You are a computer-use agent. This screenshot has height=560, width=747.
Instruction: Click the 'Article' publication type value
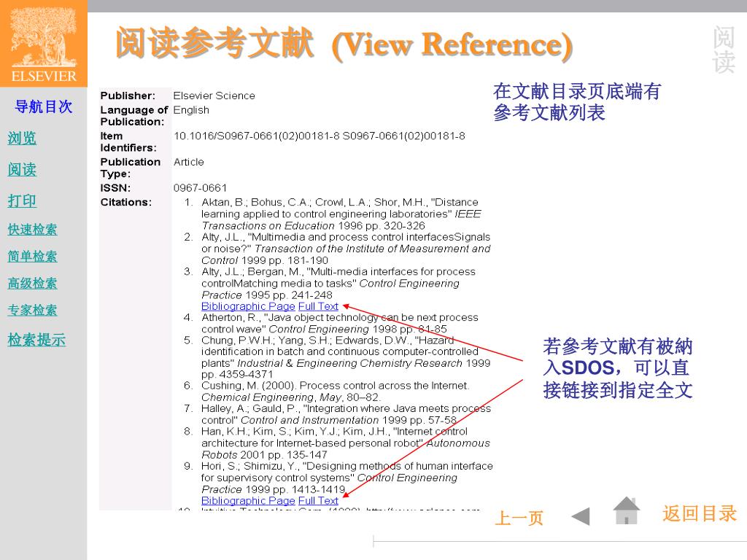(x=189, y=162)
